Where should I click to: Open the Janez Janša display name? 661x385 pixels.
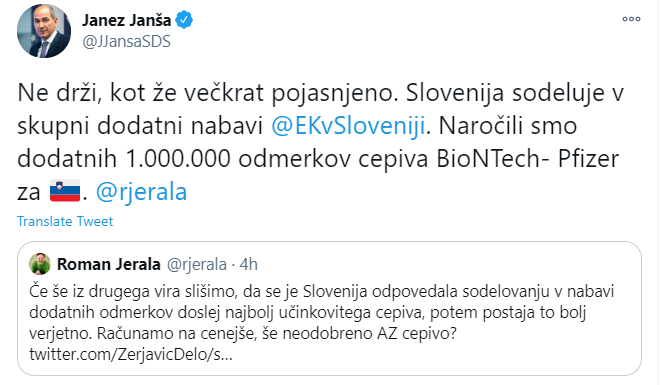point(126,20)
